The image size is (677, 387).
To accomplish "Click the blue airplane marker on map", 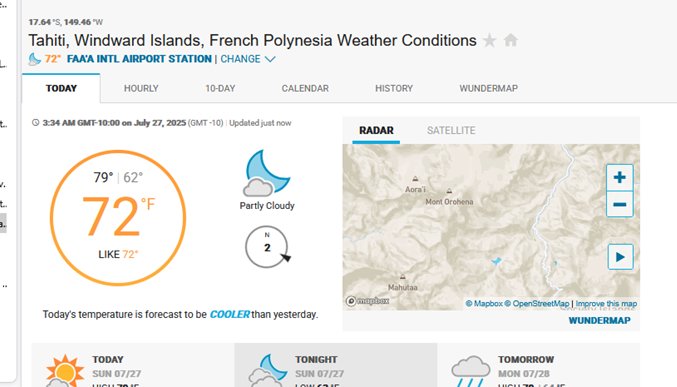I will (496, 261).
